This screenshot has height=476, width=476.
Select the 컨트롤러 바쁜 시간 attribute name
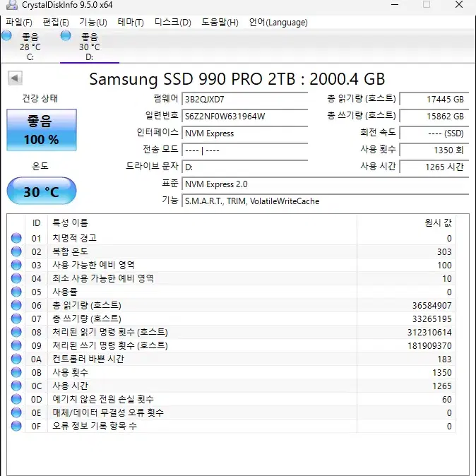88,359
